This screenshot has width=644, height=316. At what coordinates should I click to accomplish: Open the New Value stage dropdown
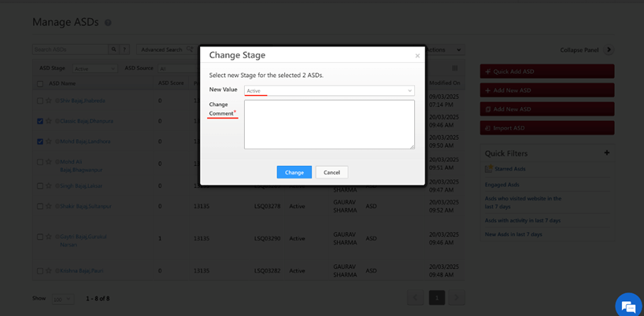(x=329, y=90)
